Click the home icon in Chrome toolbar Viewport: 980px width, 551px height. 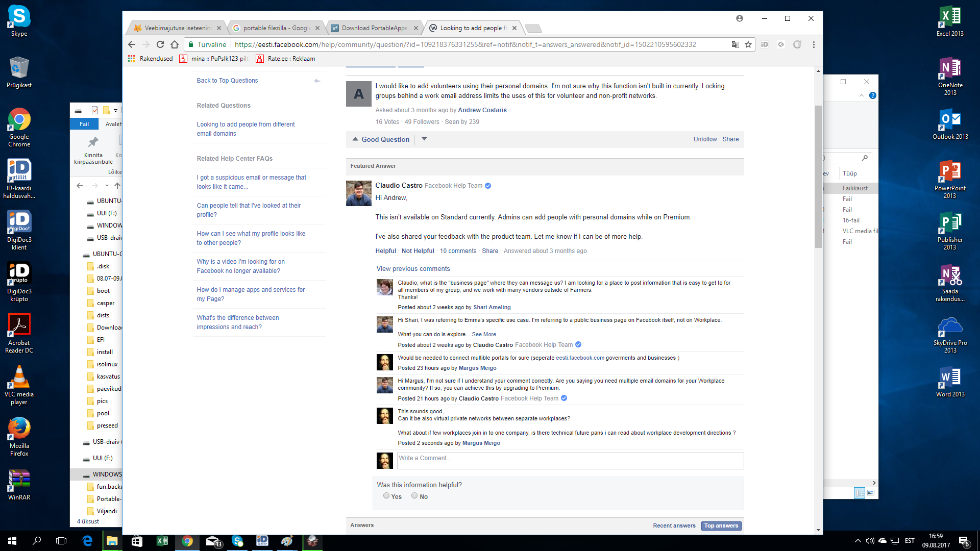point(175,44)
